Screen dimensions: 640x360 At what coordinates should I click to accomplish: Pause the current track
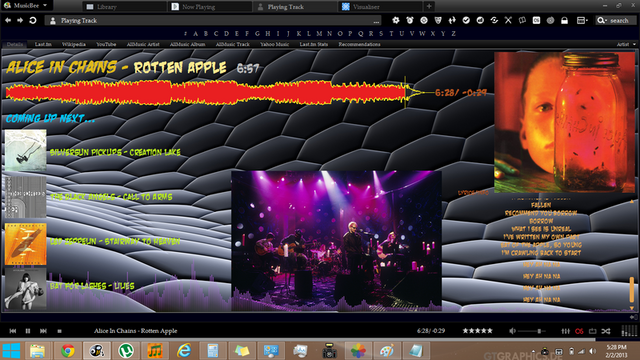click(28, 331)
